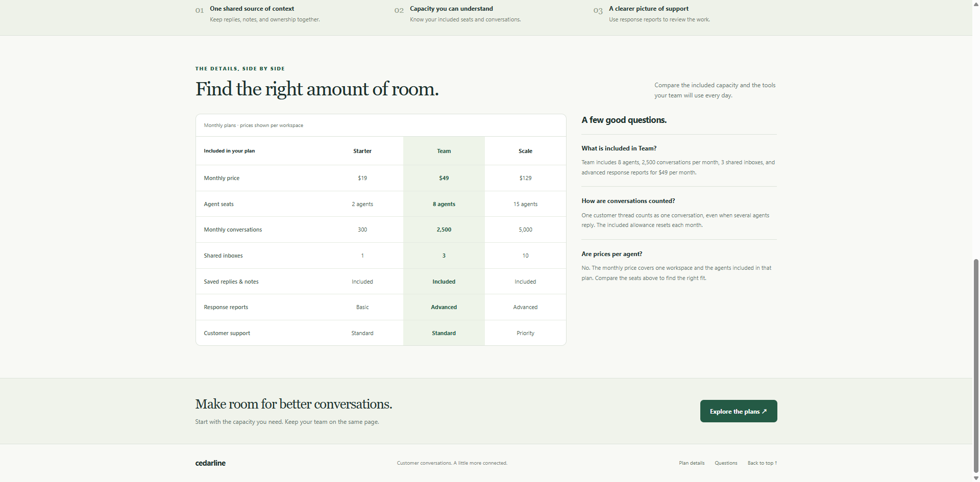Click 'What is included in Team?' question
980x482 pixels.
click(619, 148)
